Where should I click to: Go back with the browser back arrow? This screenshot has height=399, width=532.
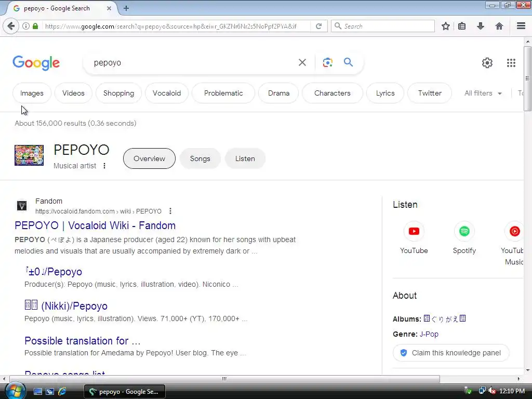click(x=11, y=26)
